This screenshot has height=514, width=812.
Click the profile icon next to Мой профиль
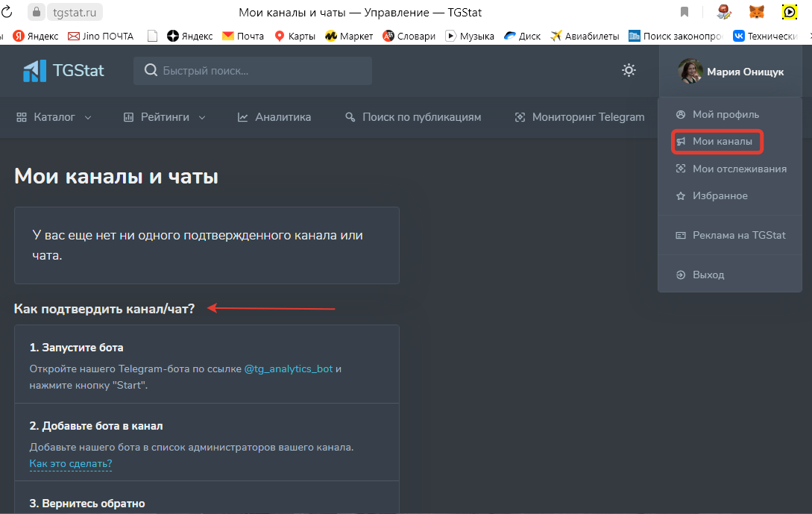[x=679, y=114]
